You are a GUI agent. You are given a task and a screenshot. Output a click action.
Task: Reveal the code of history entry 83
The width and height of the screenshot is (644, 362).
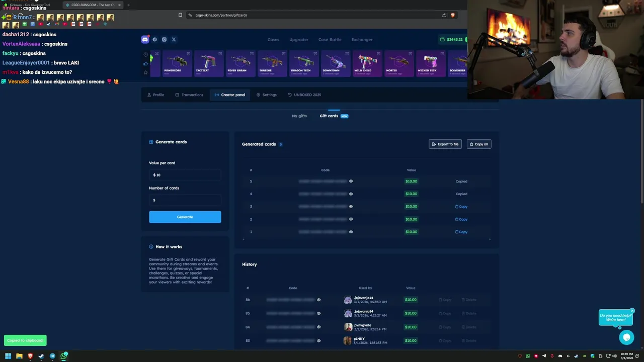point(318,340)
